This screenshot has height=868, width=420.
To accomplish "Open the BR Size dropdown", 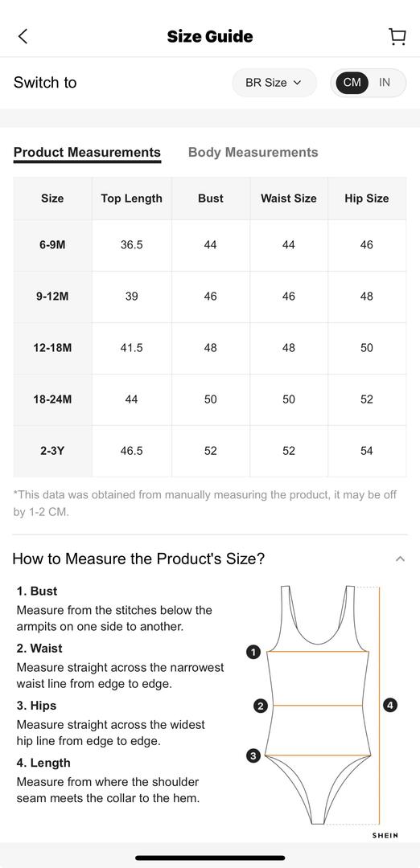I will click(274, 83).
